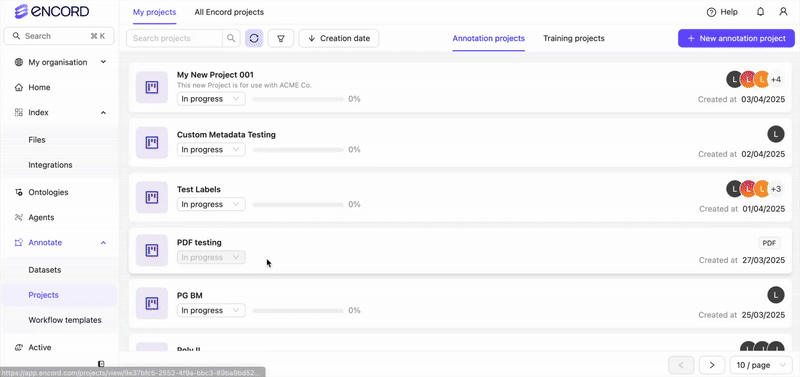Click +4 collaborators badge on My New Project 001
The image size is (800, 377).
[x=776, y=80]
